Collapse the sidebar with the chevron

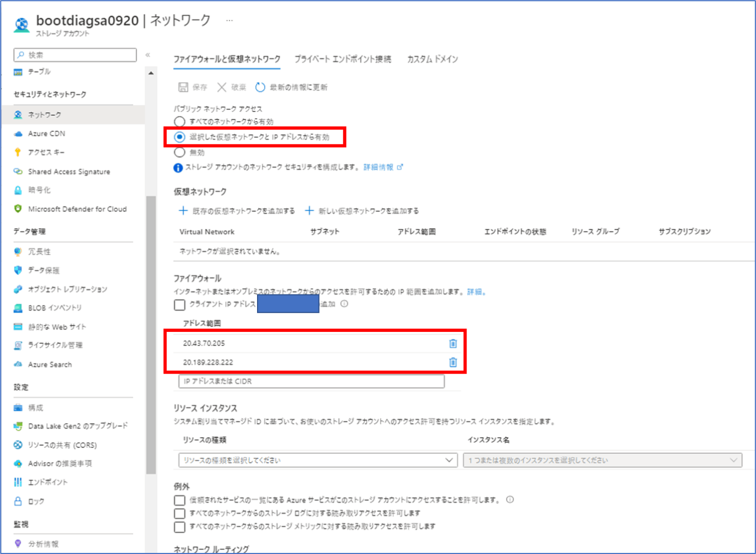pos(148,55)
